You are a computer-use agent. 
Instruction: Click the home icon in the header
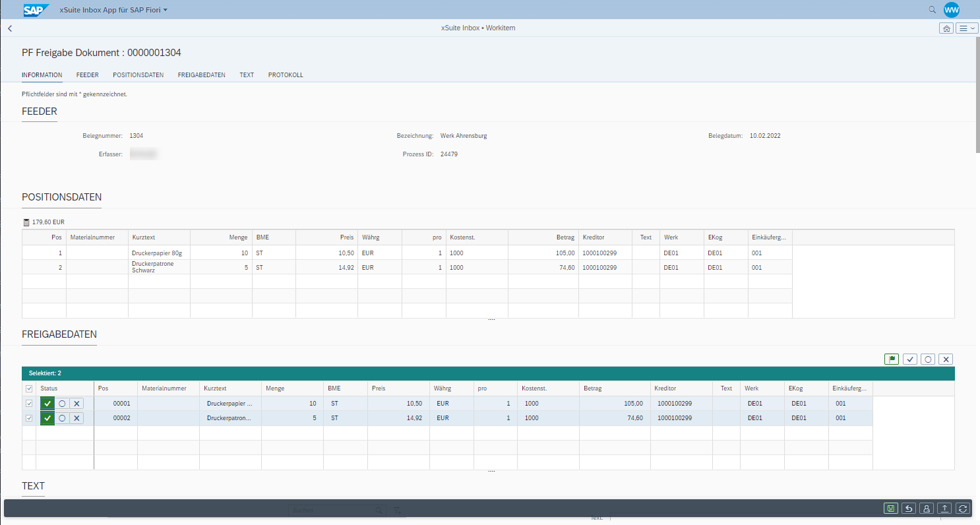[946, 28]
